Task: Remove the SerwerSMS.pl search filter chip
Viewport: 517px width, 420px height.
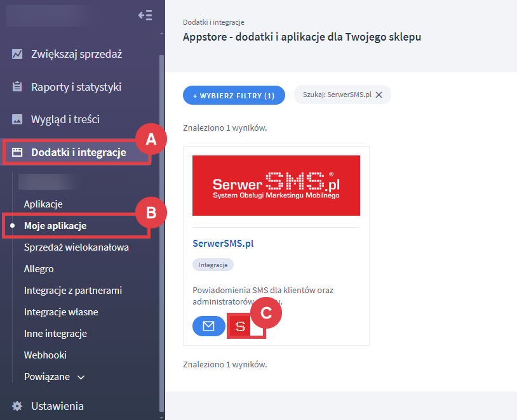Action: pyautogui.click(x=379, y=95)
